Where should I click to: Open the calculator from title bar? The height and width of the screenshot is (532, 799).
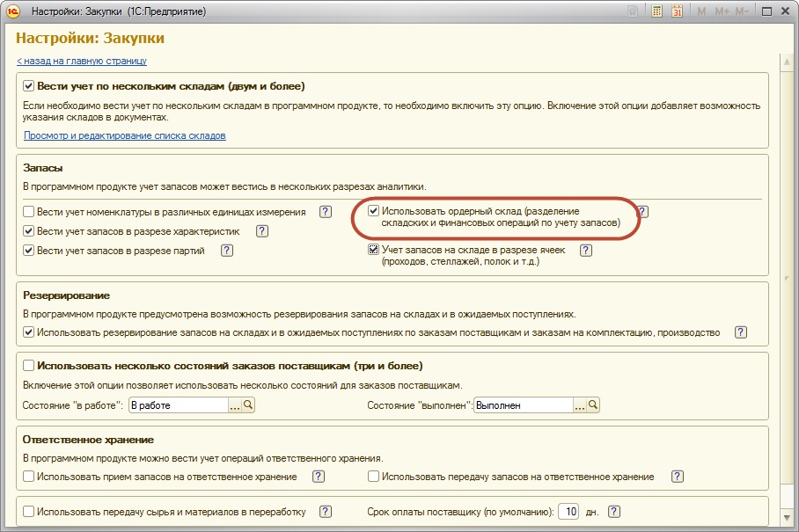[x=656, y=11]
